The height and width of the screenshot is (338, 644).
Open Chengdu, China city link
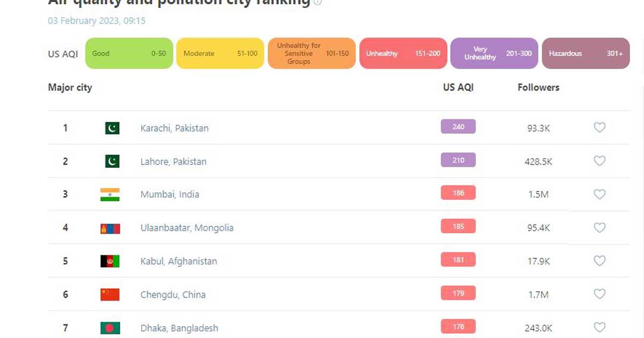coord(173,295)
